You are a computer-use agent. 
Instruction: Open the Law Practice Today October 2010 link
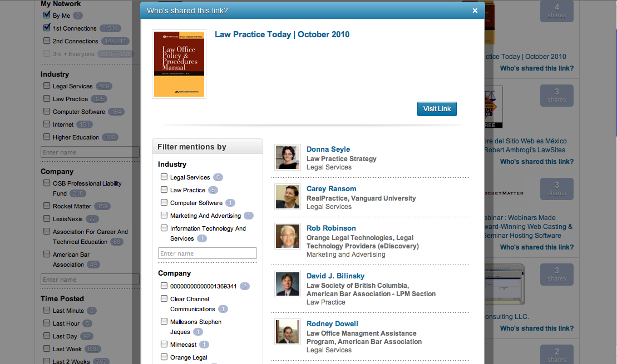point(283,34)
